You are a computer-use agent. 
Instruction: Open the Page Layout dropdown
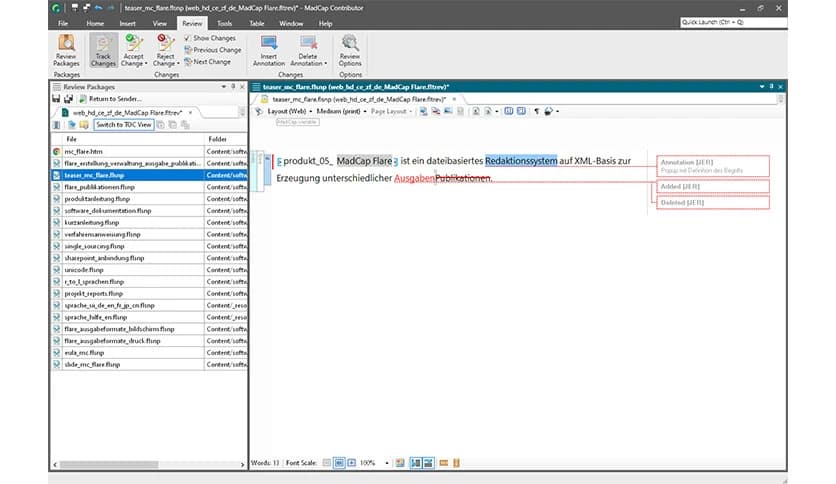(391, 111)
